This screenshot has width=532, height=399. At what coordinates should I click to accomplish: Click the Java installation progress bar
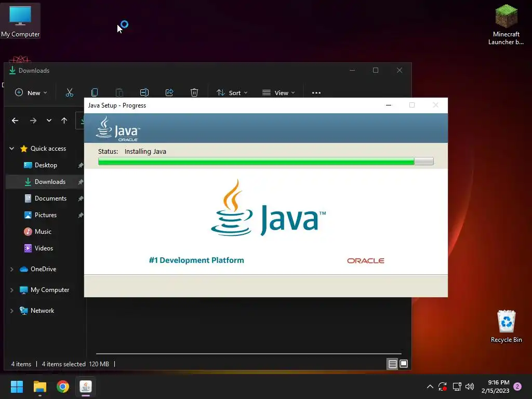(x=265, y=161)
